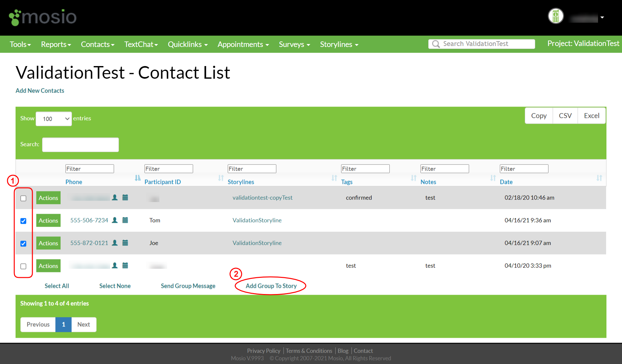Expand the Contacts menu
Viewport: 622px width, 364px height.
coord(98,44)
